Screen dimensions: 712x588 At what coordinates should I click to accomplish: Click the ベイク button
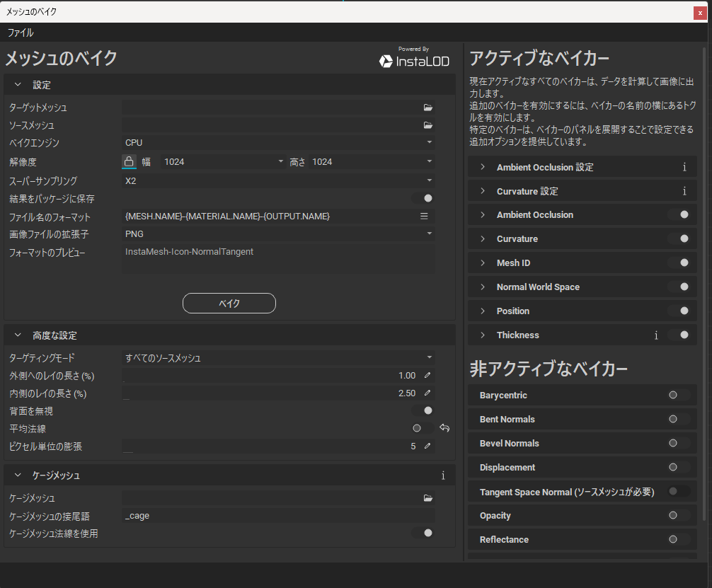229,303
